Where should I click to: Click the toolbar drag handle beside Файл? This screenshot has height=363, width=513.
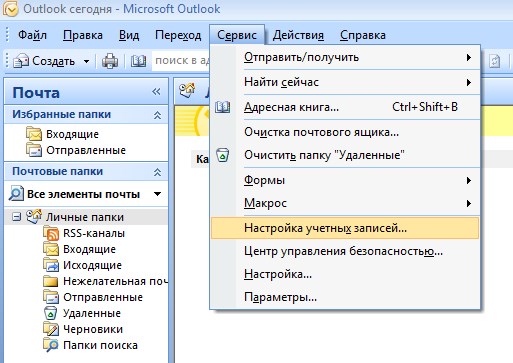pyautogui.click(x=7, y=35)
